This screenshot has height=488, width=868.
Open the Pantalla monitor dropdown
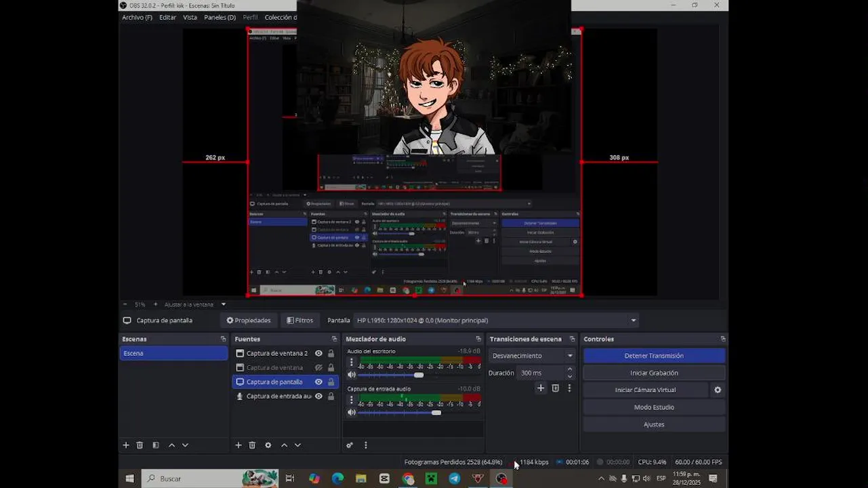pos(497,321)
